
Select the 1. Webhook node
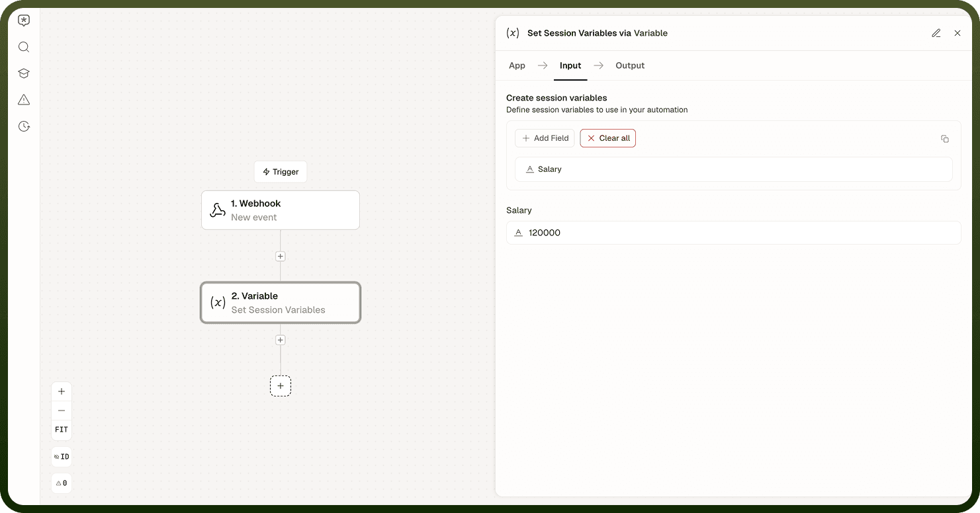281,210
